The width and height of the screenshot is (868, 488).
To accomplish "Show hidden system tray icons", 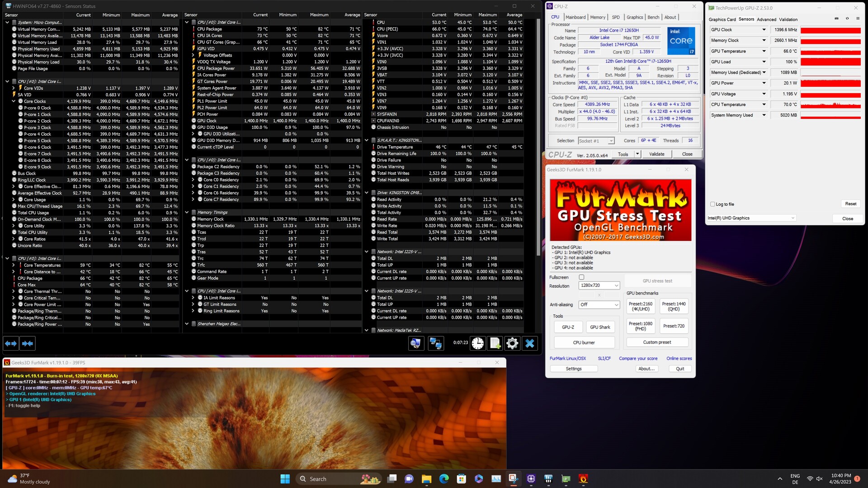I will coord(780,479).
